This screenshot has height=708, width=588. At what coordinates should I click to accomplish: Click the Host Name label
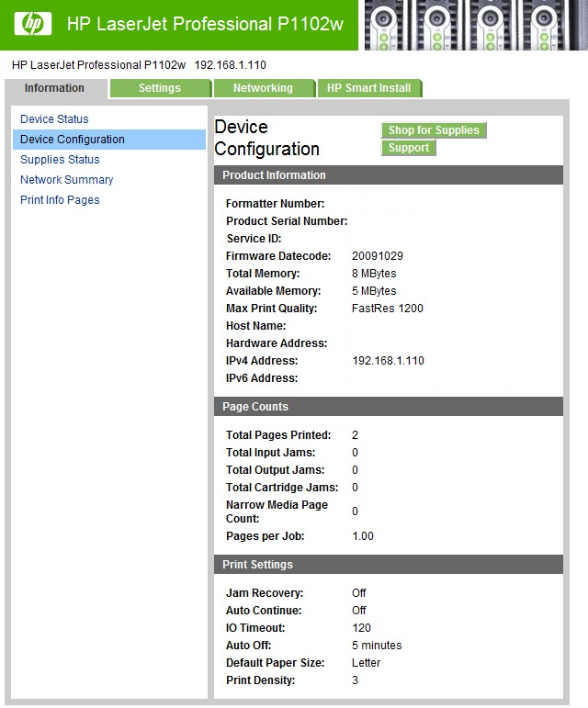coord(255,326)
